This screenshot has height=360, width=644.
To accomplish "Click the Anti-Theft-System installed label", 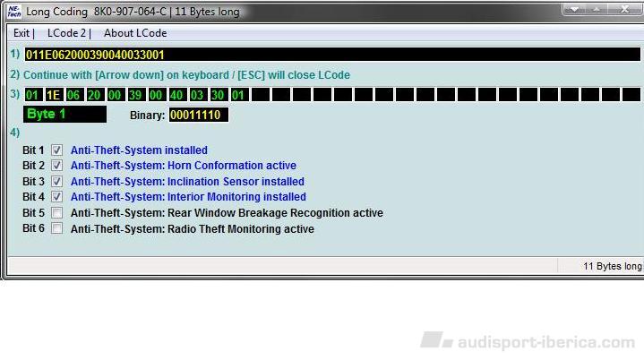I will [x=139, y=150].
